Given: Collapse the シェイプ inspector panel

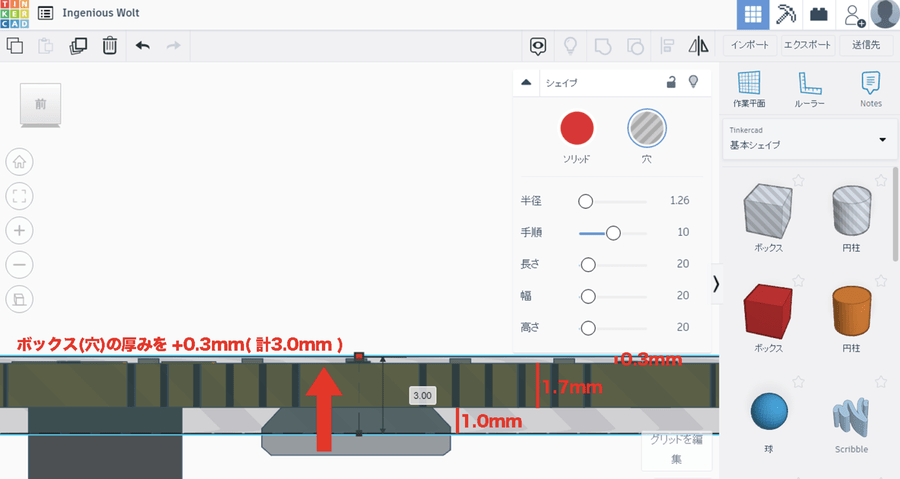Looking at the screenshot, I should pos(526,83).
